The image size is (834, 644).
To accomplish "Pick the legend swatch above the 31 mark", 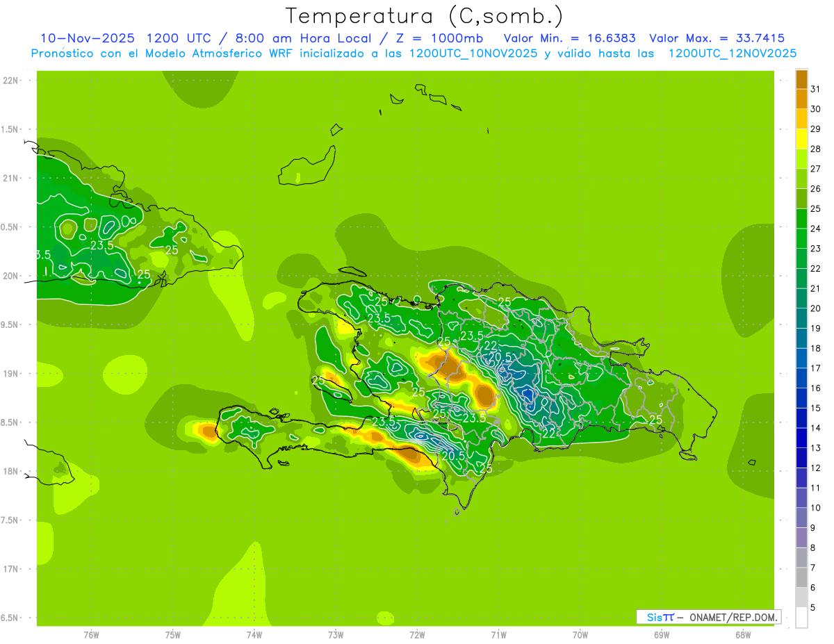I will pyautogui.click(x=801, y=79).
